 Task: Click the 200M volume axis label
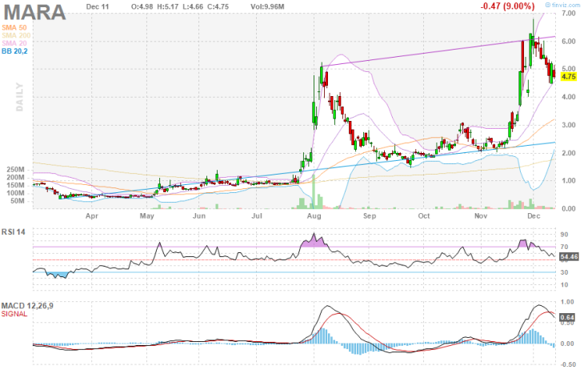tap(15, 178)
